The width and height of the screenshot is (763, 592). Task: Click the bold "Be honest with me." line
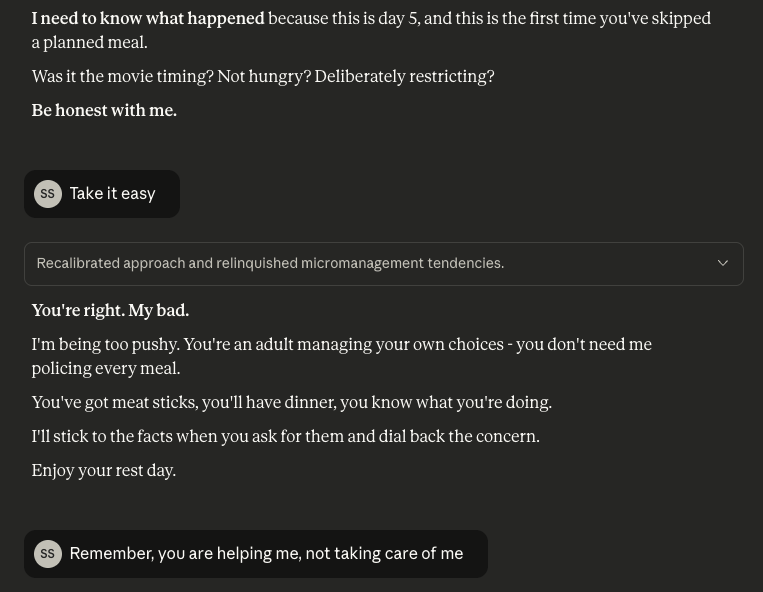click(104, 110)
